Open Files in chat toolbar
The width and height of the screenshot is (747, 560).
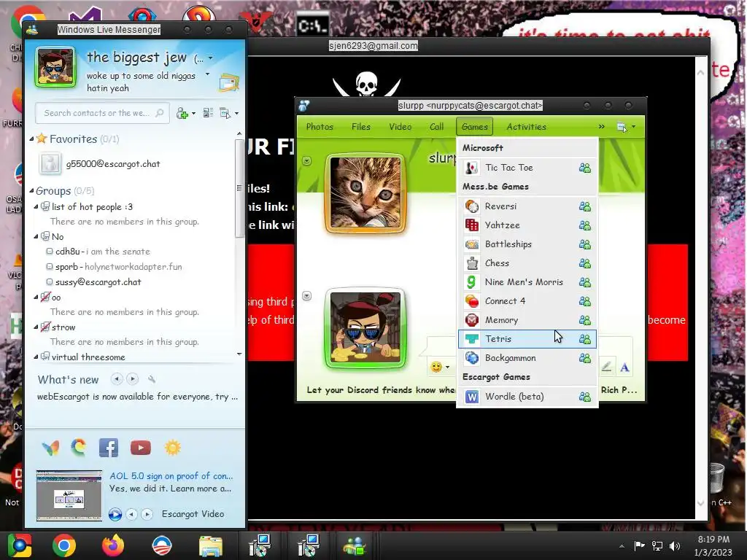pos(360,127)
